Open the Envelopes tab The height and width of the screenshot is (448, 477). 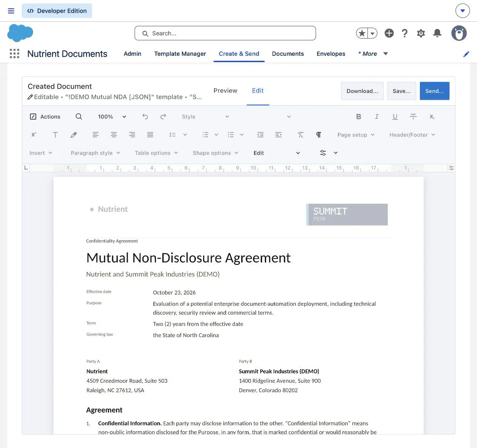tap(331, 54)
